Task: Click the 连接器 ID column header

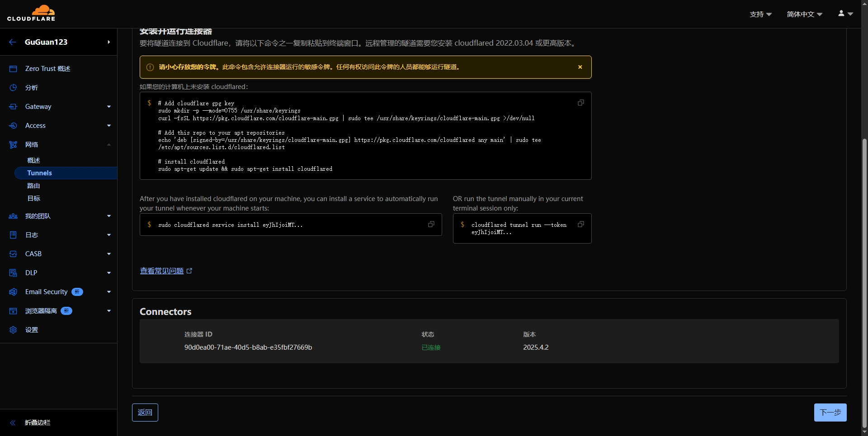Action: click(198, 334)
